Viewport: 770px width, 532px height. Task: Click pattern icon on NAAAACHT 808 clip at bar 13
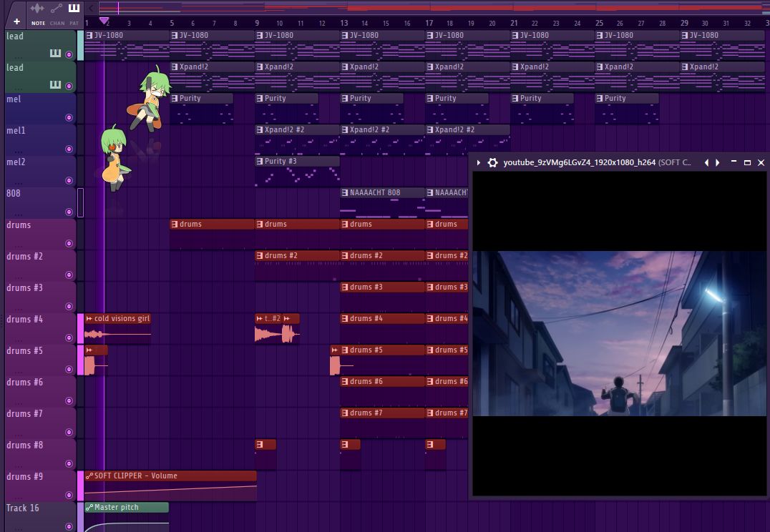click(x=345, y=192)
